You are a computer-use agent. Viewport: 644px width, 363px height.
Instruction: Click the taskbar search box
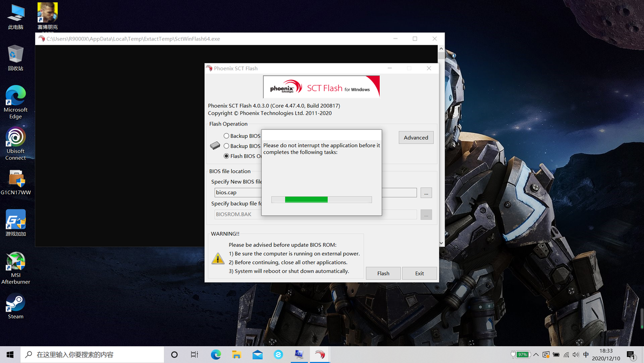[x=92, y=354]
